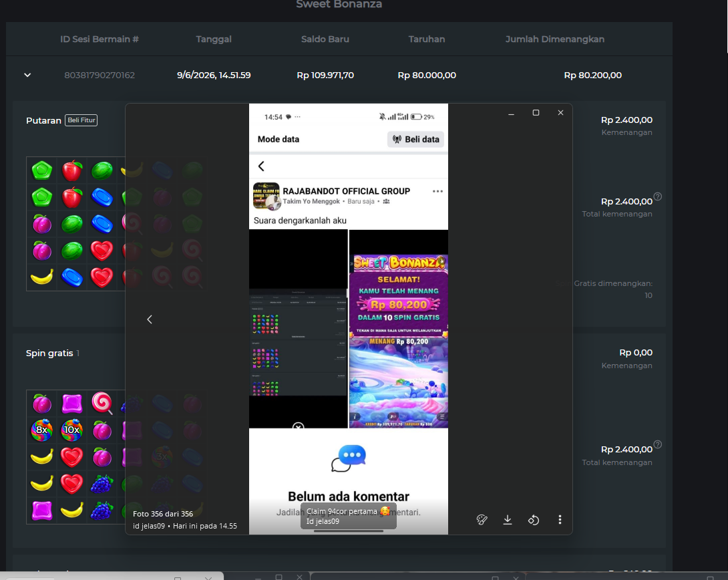Image resolution: width=728 pixels, height=580 pixels.
Task: Click the RAJABANDOT OFFICIAL GROUP name
Action: coord(347,191)
